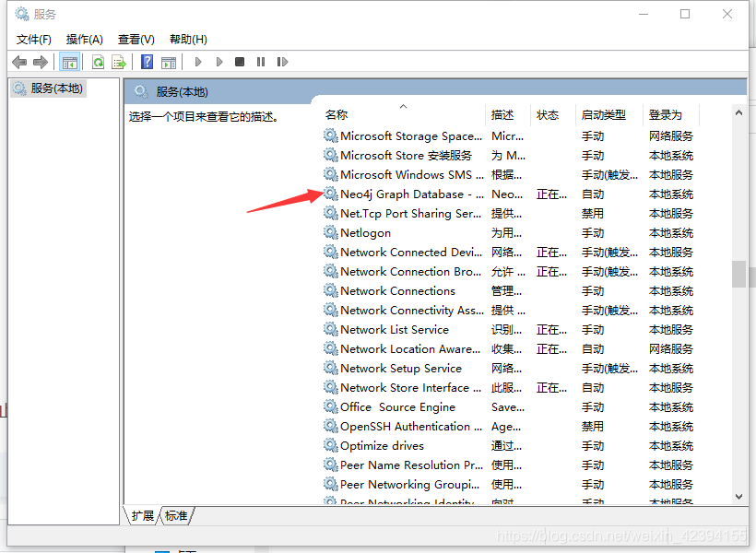This screenshot has width=756, height=553.
Task: Click the gear icon for Net.Tcp Port Sharing
Action: point(331,213)
